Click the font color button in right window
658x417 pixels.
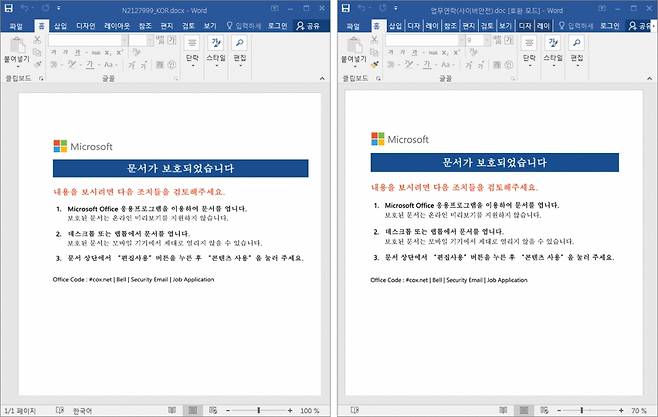(x=427, y=65)
